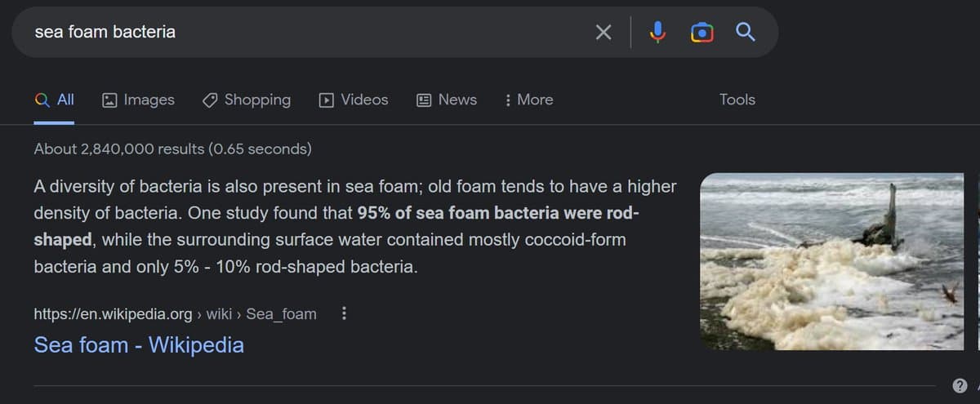This screenshot has height=404, width=980.
Task: Clear the search query with the X
Action: coord(603,33)
